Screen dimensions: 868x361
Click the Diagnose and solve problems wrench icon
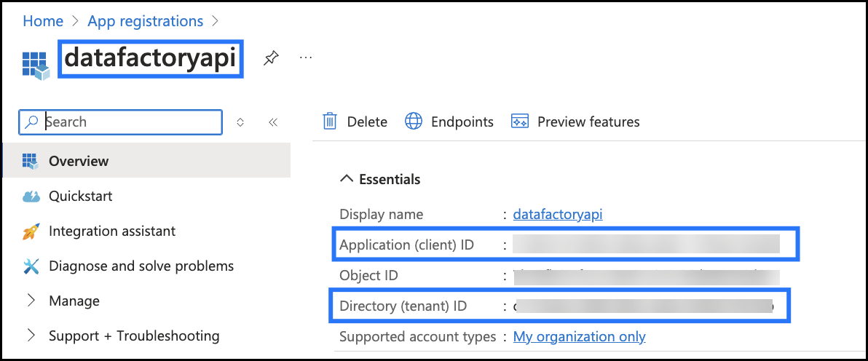pyautogui.click(x=31, y=266)
